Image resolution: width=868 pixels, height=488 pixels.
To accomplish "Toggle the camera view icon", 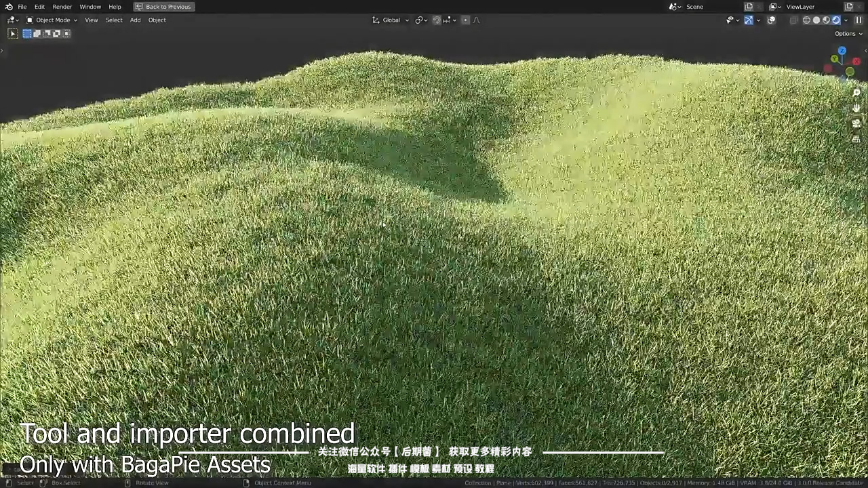I will coord(856,123).
